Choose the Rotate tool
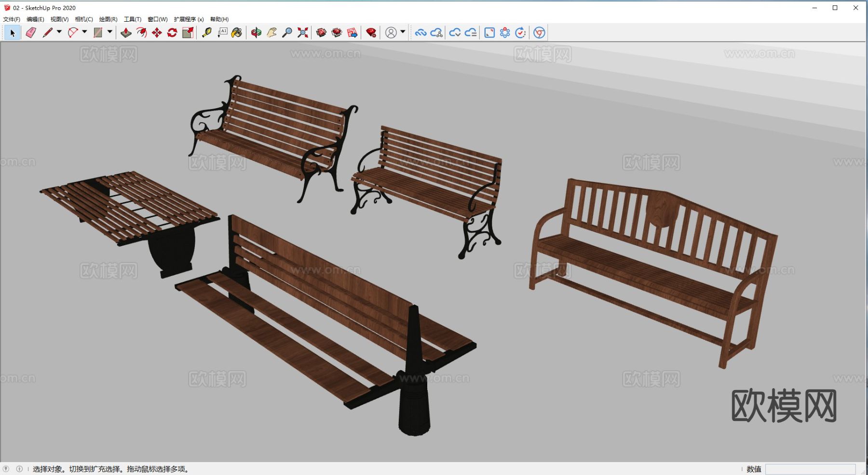Viewport: 868px width, 475px height. (172, 32)
